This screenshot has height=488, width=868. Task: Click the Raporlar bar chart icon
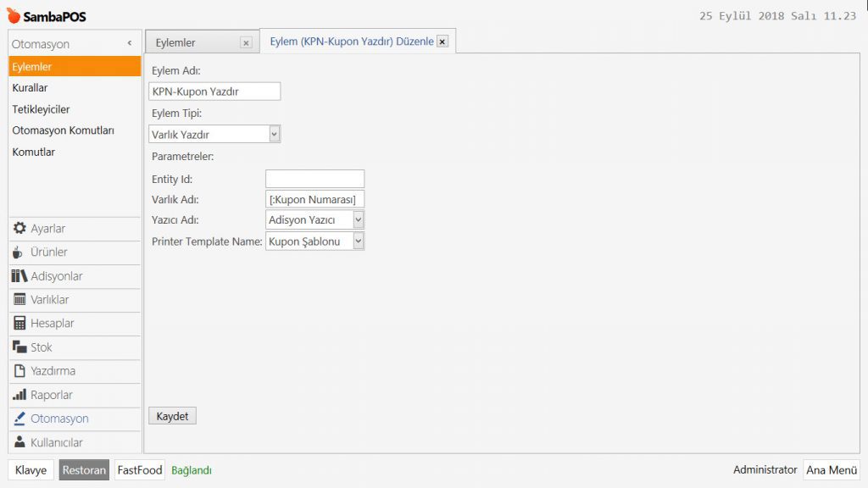coord(19,395)
